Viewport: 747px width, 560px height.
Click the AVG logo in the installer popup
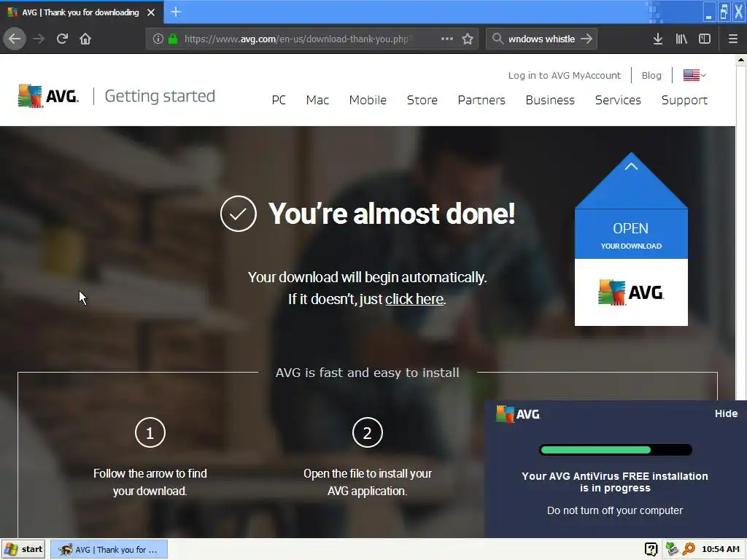pyautogui.click(x=518, y=414)
